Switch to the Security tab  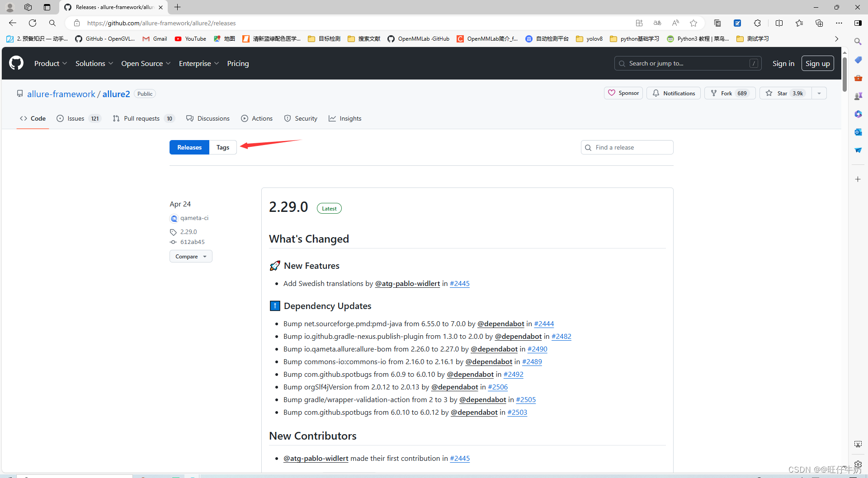tap(301, 118)
